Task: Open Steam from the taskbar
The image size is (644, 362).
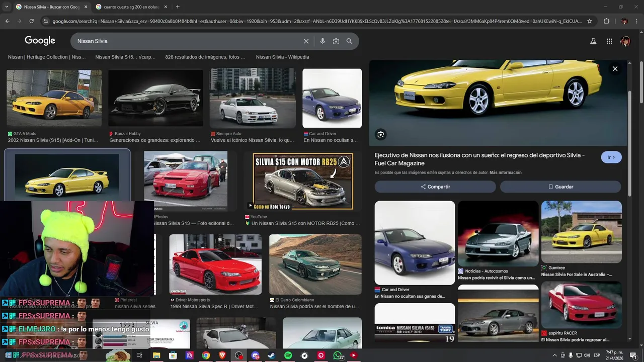Action: point(271,355)
